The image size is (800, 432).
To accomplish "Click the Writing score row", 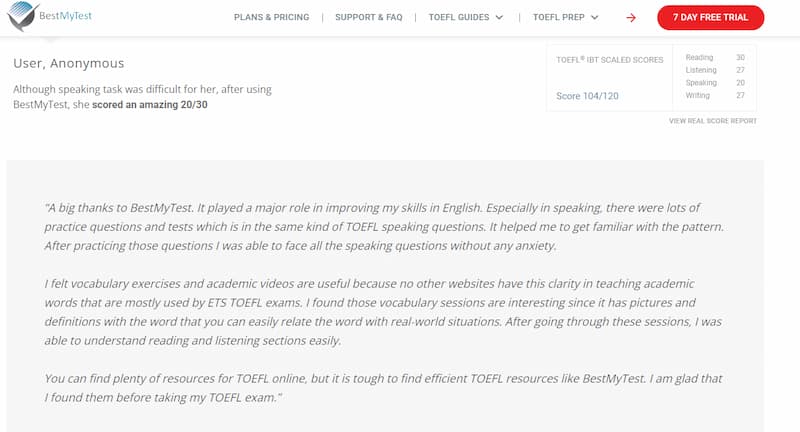I will pyautogui.click(x=715, y=95).
